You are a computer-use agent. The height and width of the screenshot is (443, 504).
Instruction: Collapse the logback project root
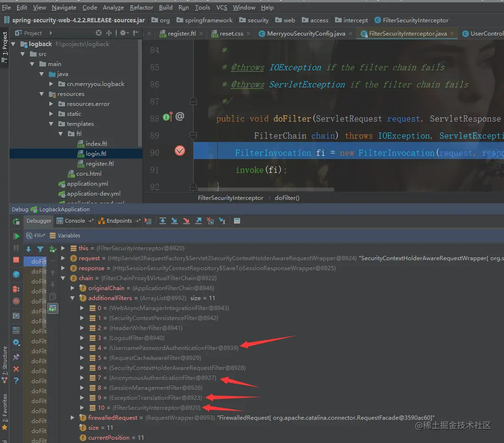point(13,44)
